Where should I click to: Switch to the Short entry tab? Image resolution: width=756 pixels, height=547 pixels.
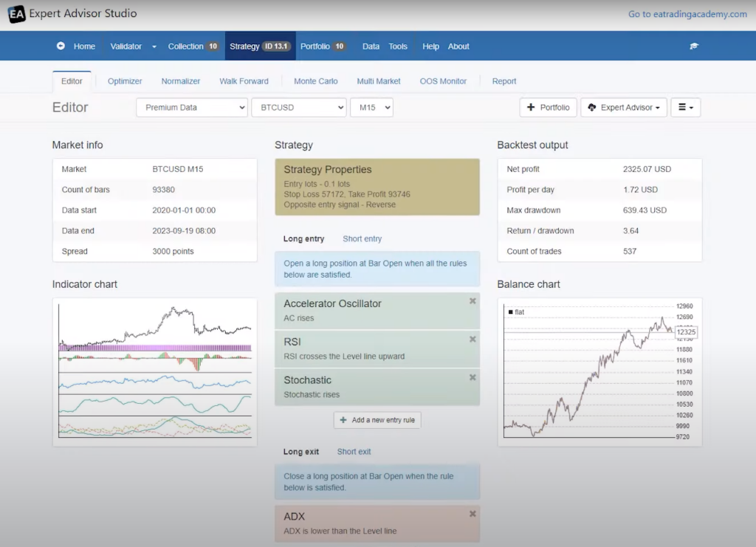coord(362,239)
